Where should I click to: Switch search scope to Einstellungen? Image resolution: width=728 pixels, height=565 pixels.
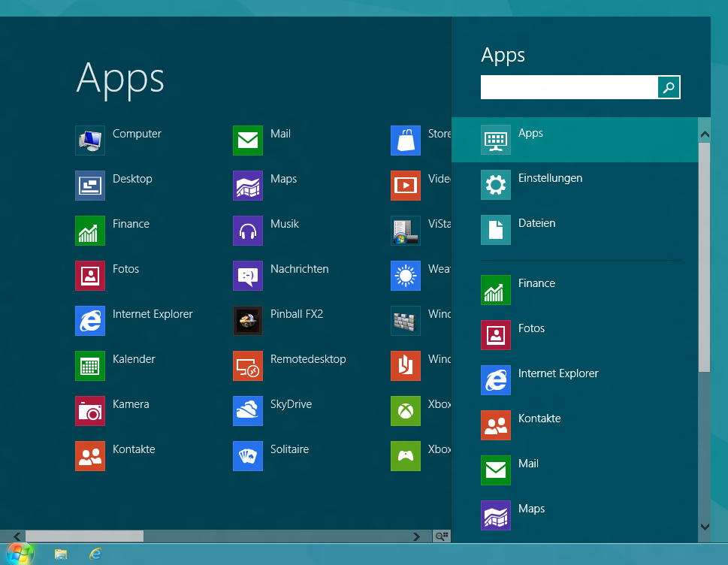[x=575, y=184]
